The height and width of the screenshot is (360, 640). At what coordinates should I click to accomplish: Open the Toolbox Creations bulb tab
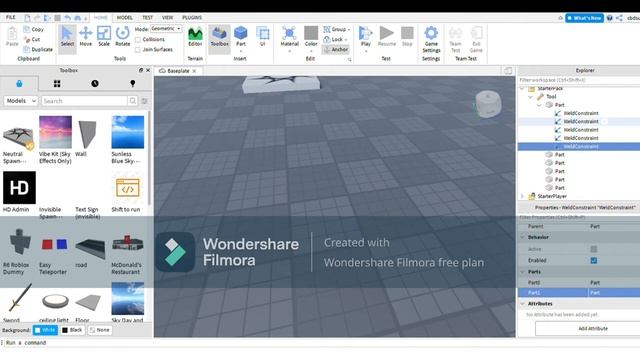coord(132,84)
